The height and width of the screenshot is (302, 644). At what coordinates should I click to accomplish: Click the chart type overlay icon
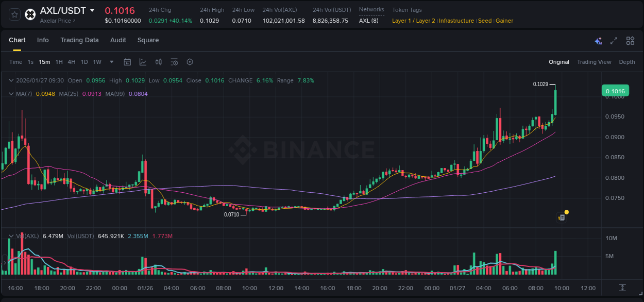click(x=143, y=62)
